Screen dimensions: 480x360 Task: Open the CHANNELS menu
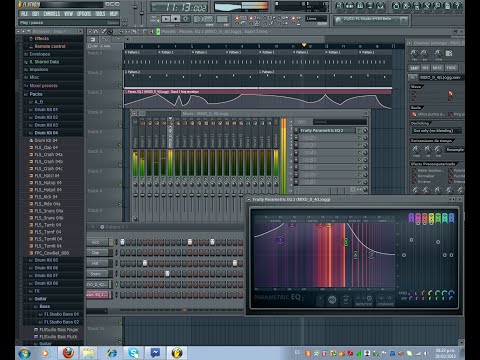click(52, 14)
